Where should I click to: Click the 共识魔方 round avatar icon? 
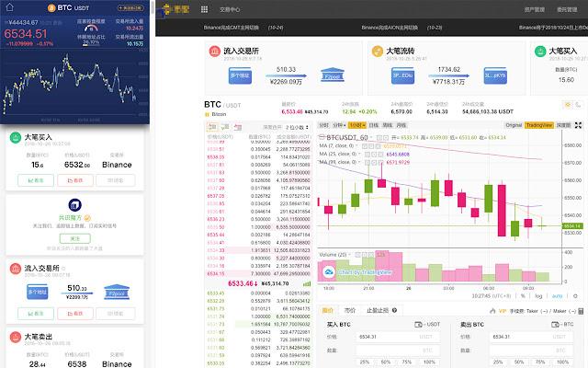(x=75, y=205)
